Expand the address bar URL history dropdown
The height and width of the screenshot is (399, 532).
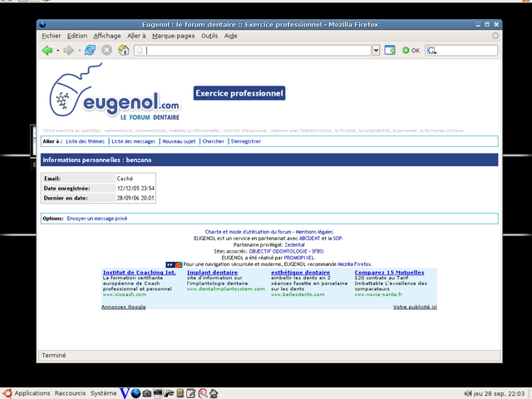pos(376,50)
